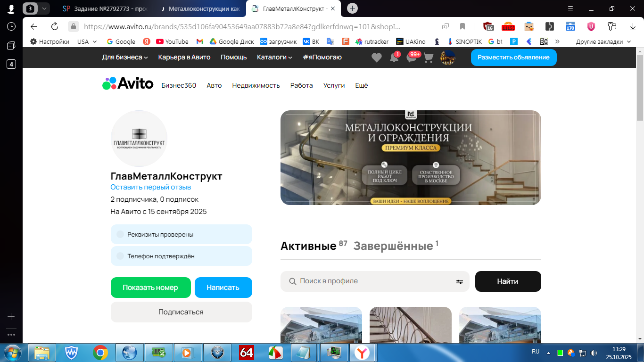The width and height of the screenshot is (644, 362).
Task: Switch to the Завершённые tab
Action: (396, 246)
